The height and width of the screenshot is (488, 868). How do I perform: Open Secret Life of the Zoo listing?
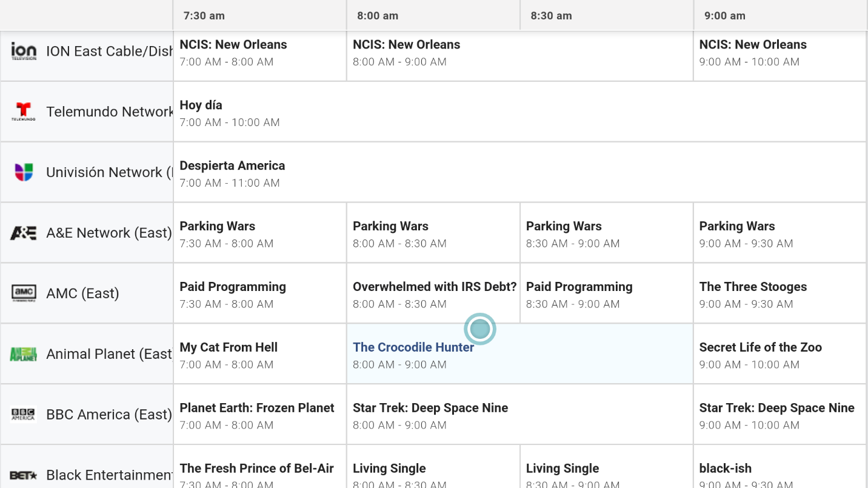(780, 354)
